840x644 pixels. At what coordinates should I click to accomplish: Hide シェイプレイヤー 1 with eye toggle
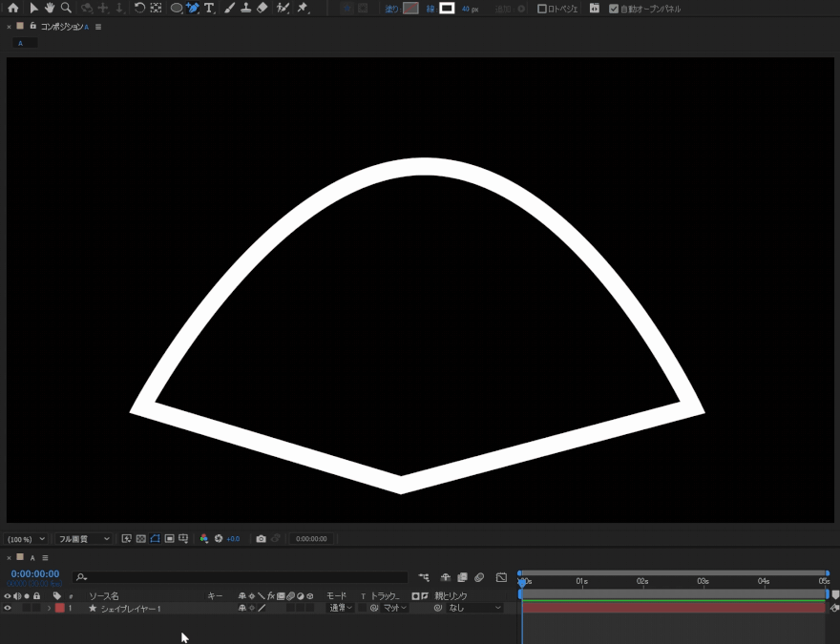[x=8, y=608]
